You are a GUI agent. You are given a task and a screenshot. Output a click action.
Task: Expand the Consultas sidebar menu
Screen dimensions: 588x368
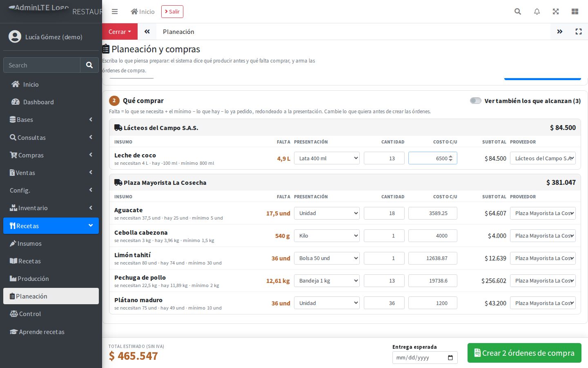pyautogui.click(x=51, y=137)
